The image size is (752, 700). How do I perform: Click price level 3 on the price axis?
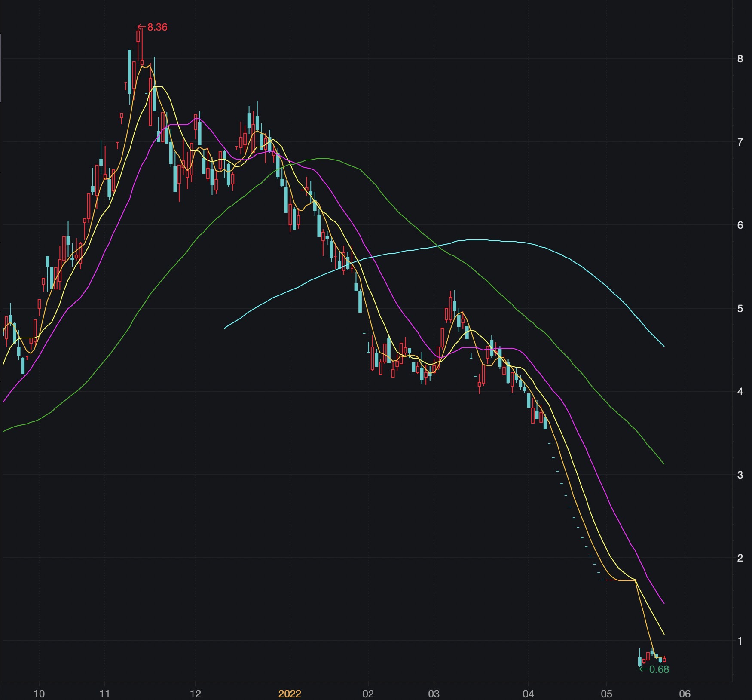tap(740, 475)
